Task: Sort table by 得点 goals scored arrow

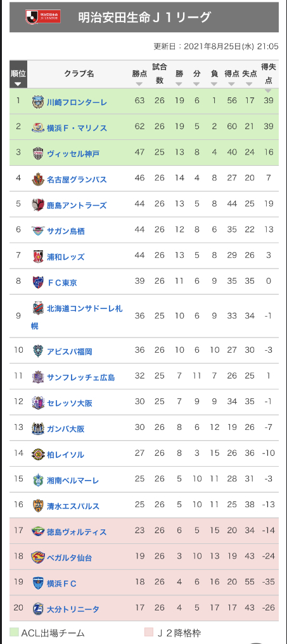Action: [231, 84]
